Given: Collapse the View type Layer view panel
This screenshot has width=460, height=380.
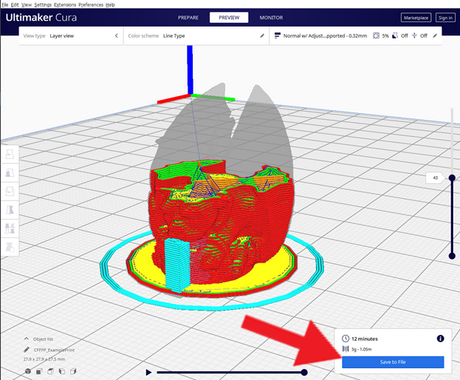Looking at the screenshot, I should tap(116, 36).
